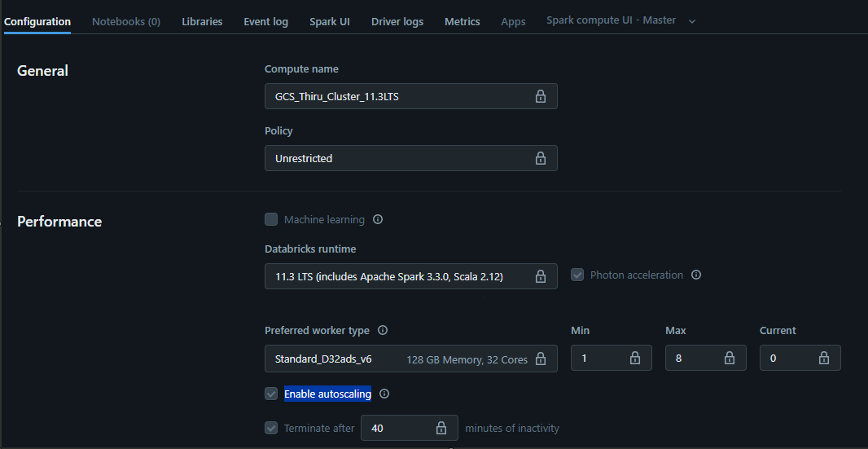Toggle the Terminate after checkbox
868x449 pixels.
[x=271, y=428]
